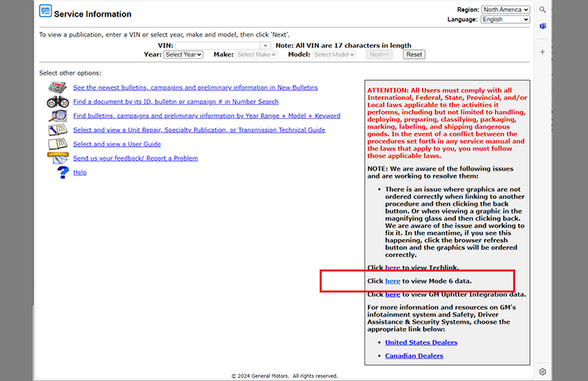
Task: Click 'here' to view Techlink
Action: (x=393, y=267)
